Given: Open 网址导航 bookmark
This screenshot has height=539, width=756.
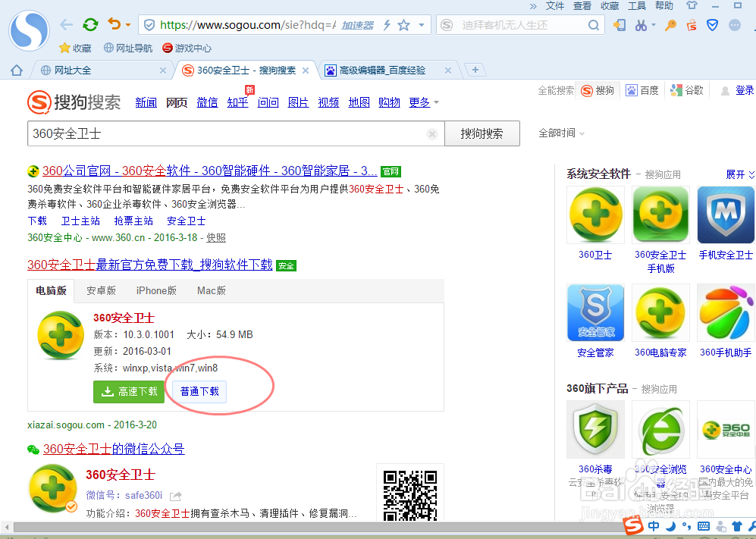Looking at the screenshot, I should tap(128, 48).
